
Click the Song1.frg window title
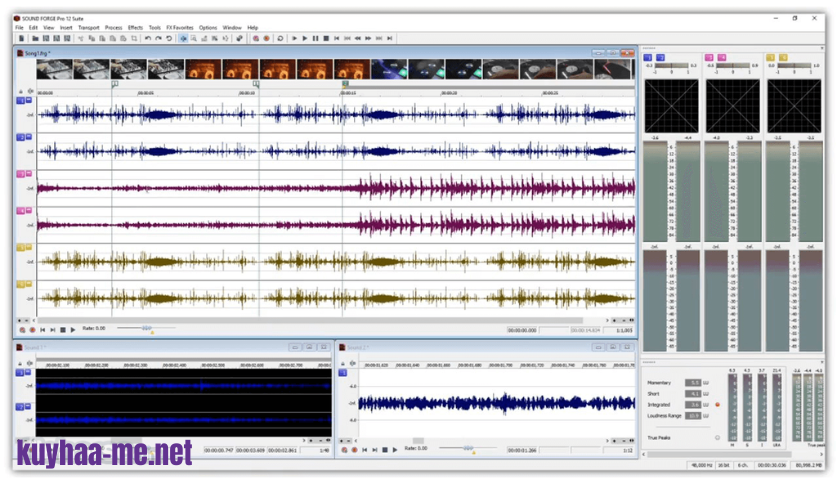click(37, 53)
